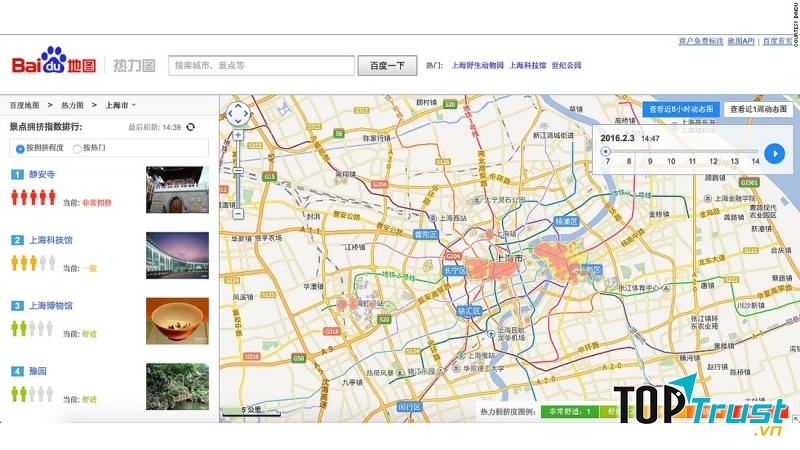Show the 查看近8小时动态图 view
Viewport: 800px width, 450px height.
[681, 109]
